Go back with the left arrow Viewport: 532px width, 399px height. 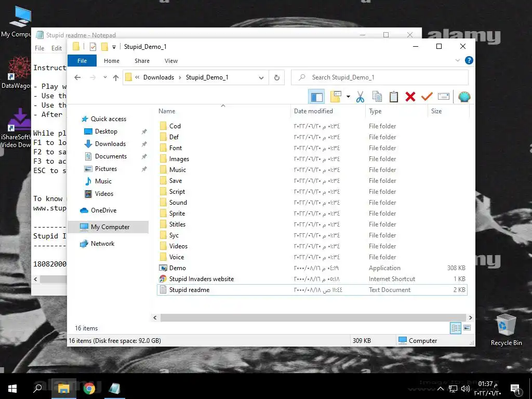pyautogui.click(x=77, y=77)
